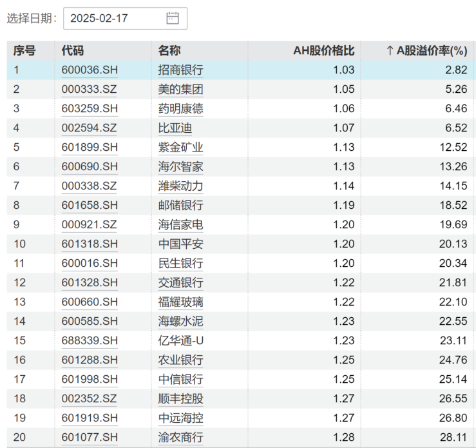Open stock code 601658.SH

[x=90, y=206]
